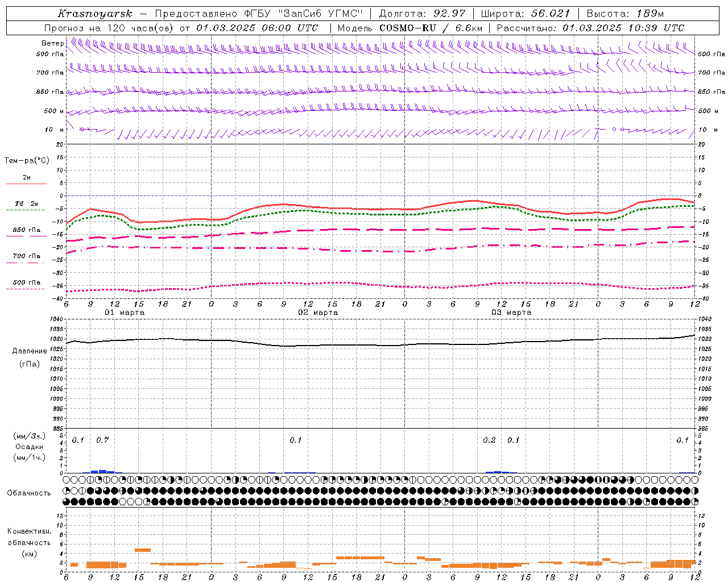Viewport: 728px width, 582px height.
Task: Click the "Давление" panel label
Action: (x=30, y=351)
